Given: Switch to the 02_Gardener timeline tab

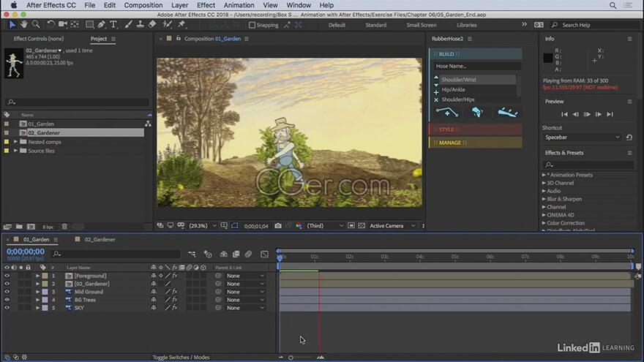Looking at the screenshot, I should (x=100, y=239).
